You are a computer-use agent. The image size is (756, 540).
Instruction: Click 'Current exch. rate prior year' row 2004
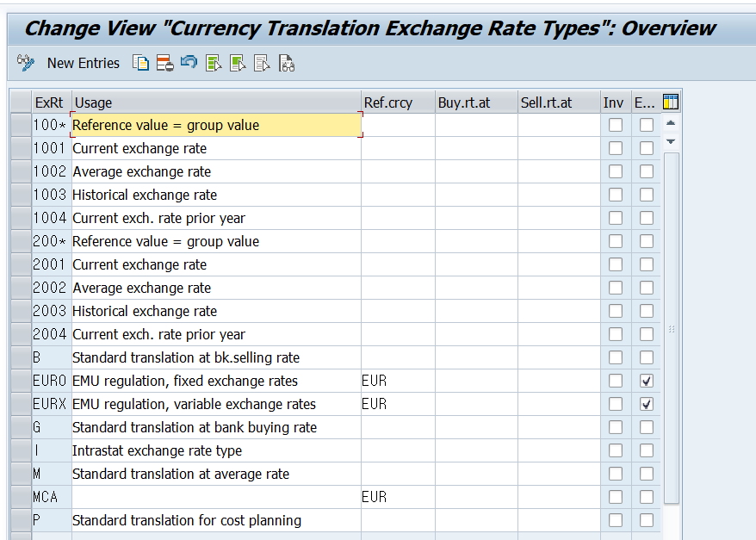(158, 335)
